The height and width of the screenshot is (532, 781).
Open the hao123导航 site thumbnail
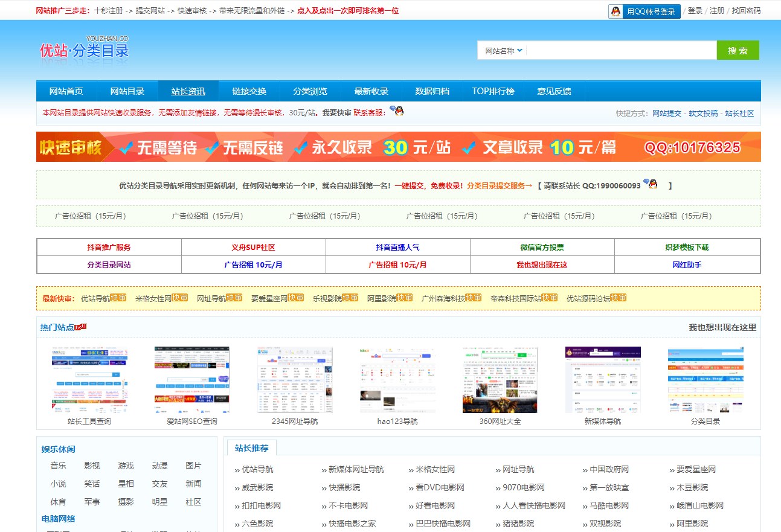pos(397,380)
